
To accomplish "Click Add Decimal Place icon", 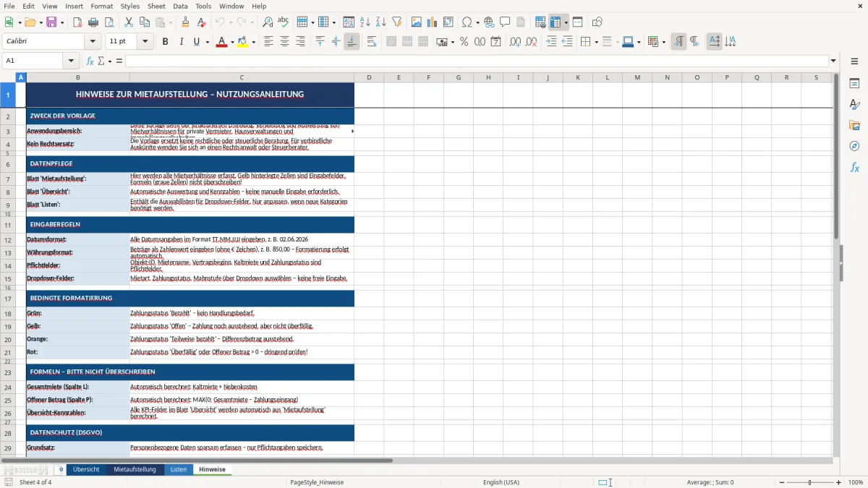I will (x=515, y=42).
